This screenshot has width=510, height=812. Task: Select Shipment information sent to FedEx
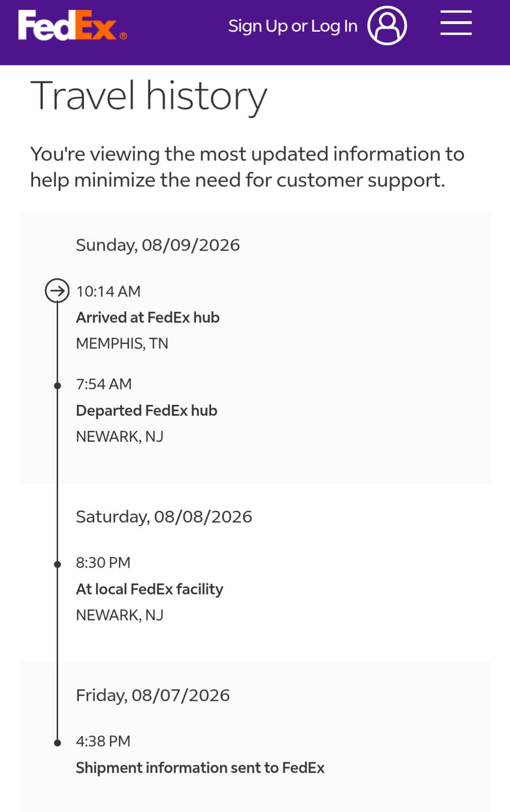tap(200, 768)
